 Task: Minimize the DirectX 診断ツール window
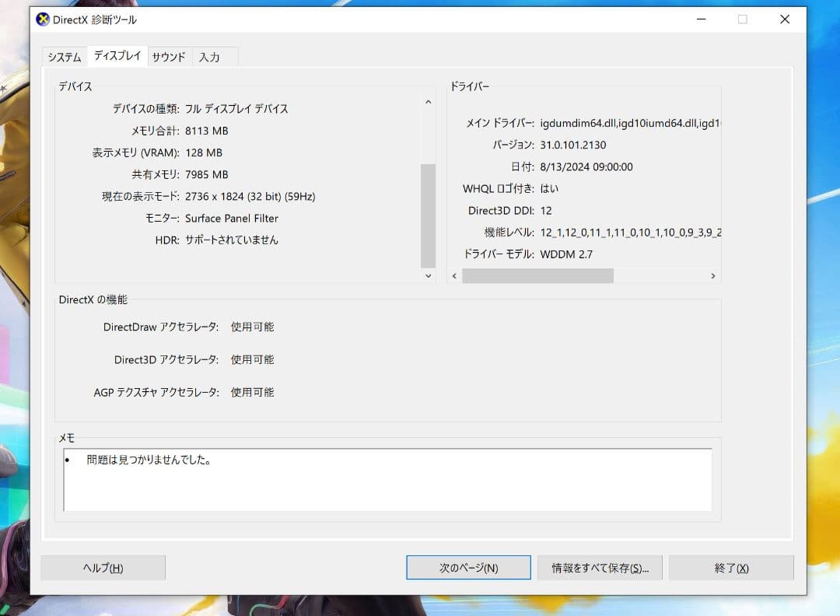[x=702, y=19]
